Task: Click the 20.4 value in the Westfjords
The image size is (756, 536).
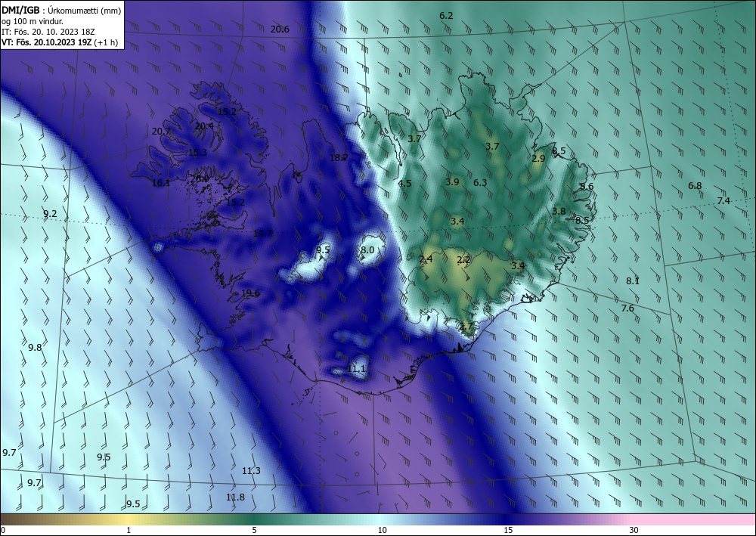Action: pos(204,125)
